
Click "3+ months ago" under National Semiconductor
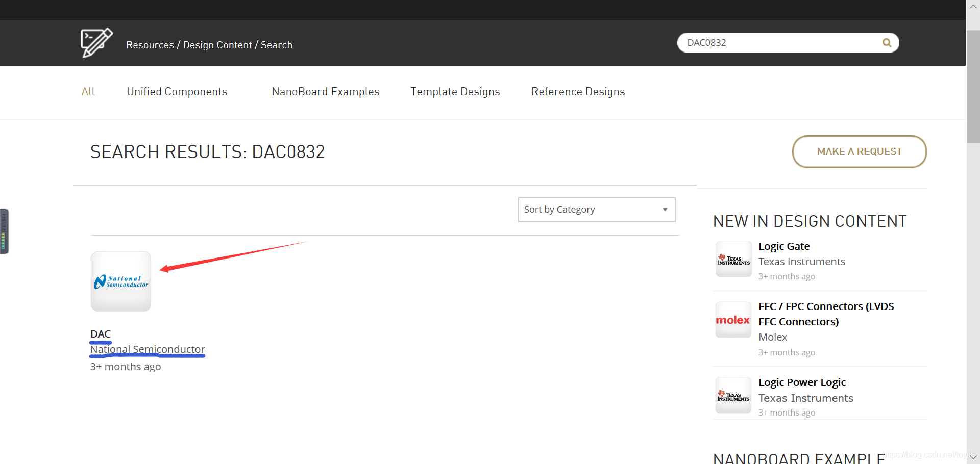coord(126,367)
